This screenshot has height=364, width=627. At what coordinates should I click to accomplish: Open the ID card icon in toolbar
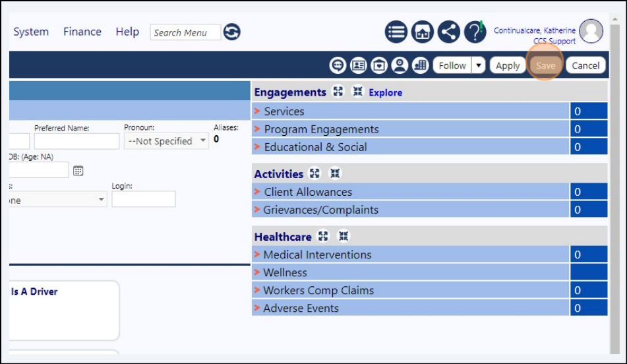358,65
